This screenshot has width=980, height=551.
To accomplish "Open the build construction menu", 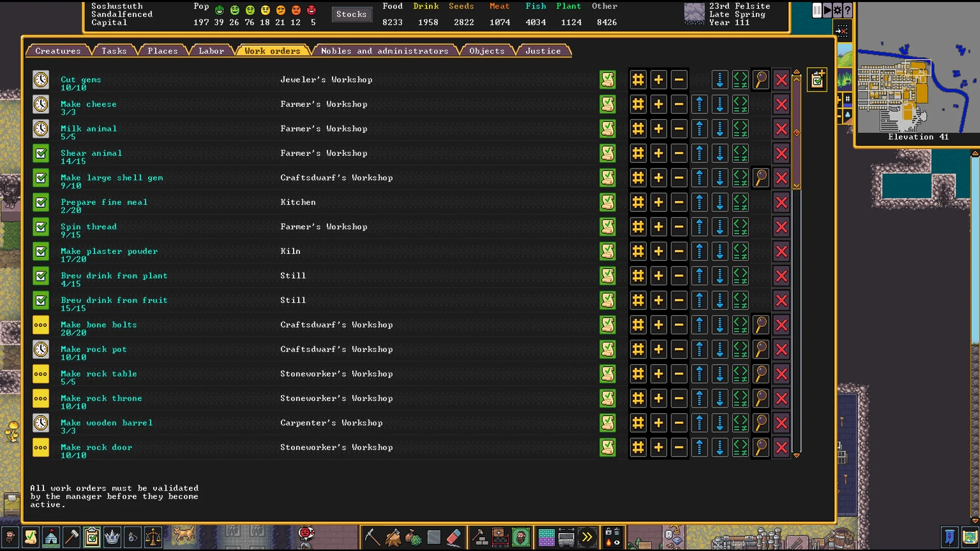I will click(480, 537).
